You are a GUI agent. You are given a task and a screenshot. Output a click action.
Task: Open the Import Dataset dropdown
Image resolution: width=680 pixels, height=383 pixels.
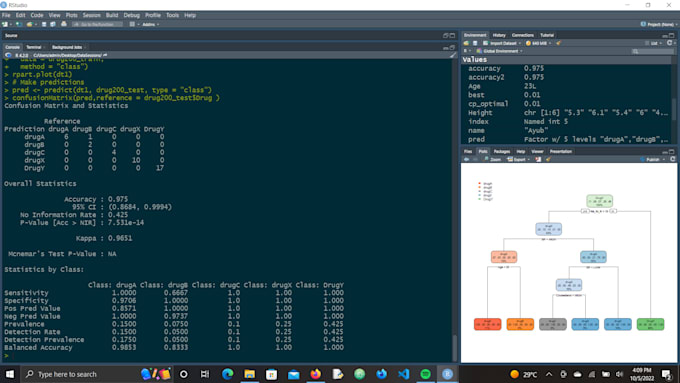[x=502, y=43]
